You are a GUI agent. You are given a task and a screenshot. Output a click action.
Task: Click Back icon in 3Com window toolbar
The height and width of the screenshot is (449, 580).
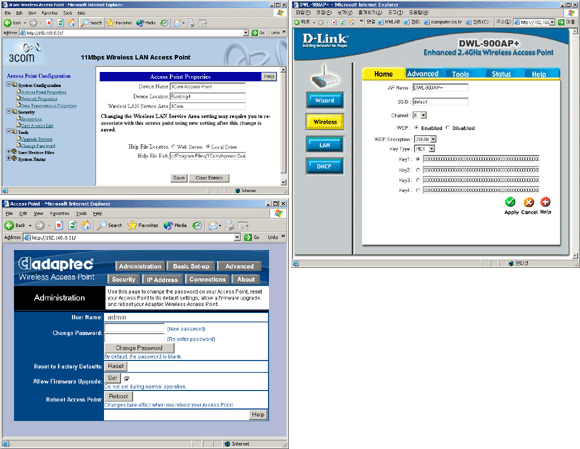point(7,23)
